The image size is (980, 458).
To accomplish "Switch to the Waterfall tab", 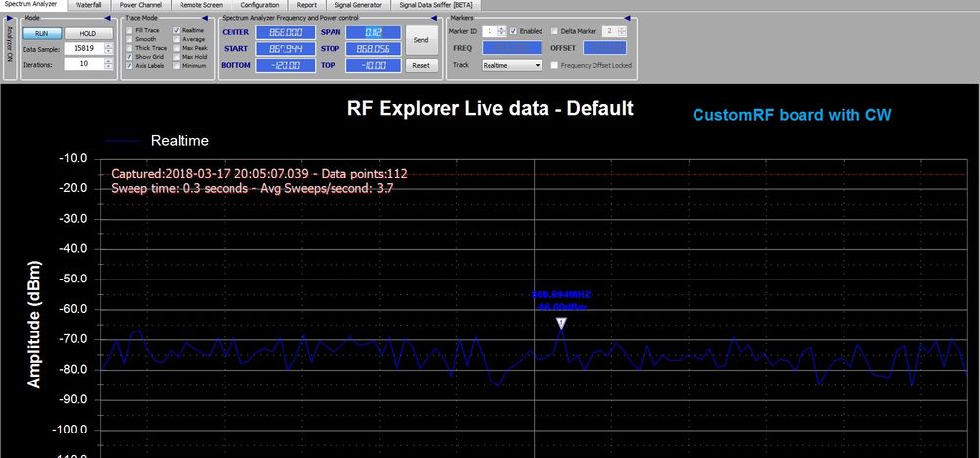I will 88,4.
